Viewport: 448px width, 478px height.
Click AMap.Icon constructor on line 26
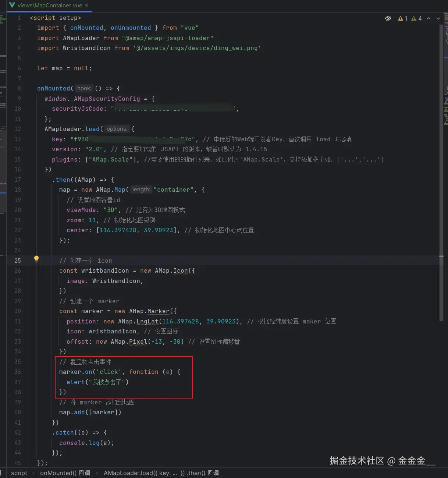171,271
